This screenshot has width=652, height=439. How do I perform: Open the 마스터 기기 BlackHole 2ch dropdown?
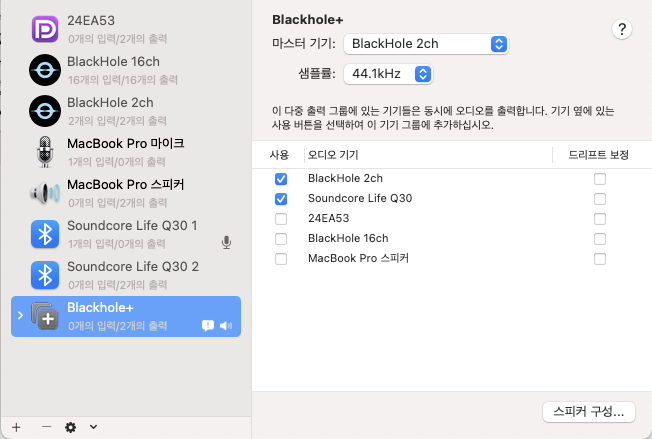pyautogui.click(x=426, y=44)
